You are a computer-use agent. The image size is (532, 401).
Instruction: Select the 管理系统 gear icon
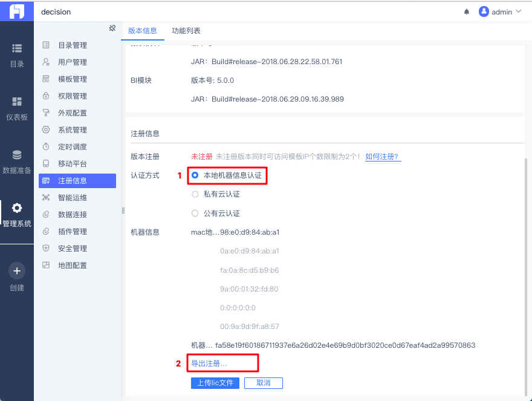pos(17,208)
